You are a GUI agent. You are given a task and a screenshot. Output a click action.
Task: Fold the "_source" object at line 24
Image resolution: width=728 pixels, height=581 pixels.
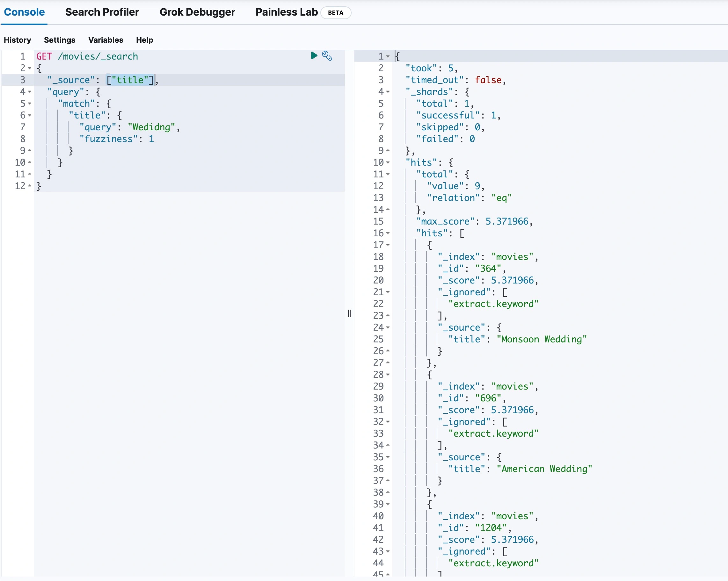388,327
